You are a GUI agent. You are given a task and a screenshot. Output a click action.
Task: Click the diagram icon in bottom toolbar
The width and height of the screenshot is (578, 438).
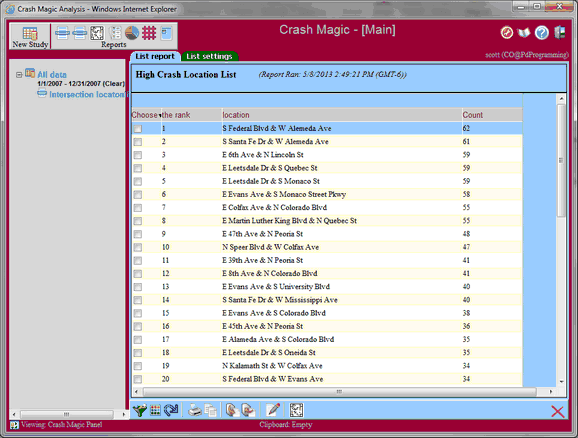click(296, 410)
